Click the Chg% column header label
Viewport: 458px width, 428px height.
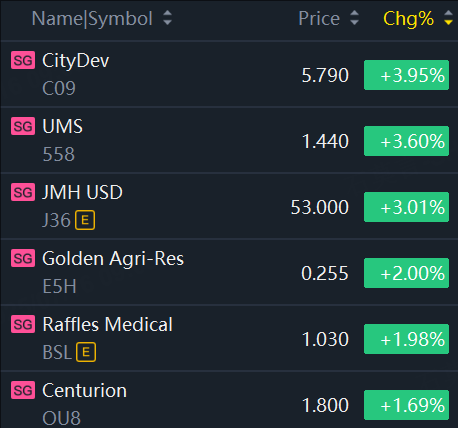pyautogui.click(x=408, y=19)
